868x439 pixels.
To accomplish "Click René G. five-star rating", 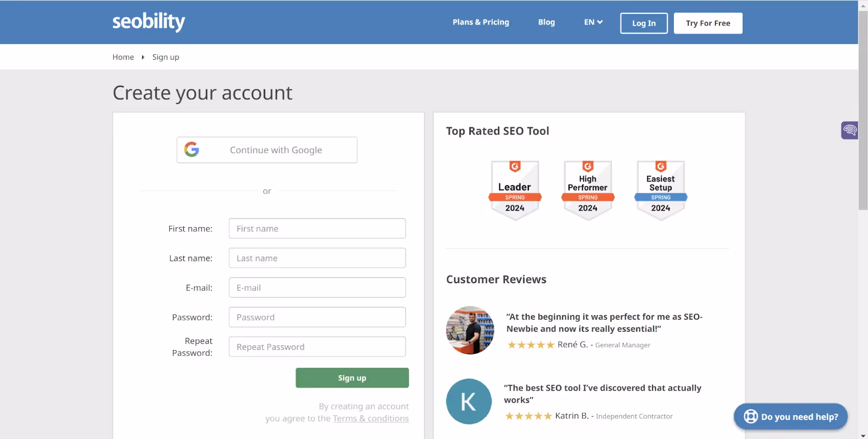I will (531, 345).
